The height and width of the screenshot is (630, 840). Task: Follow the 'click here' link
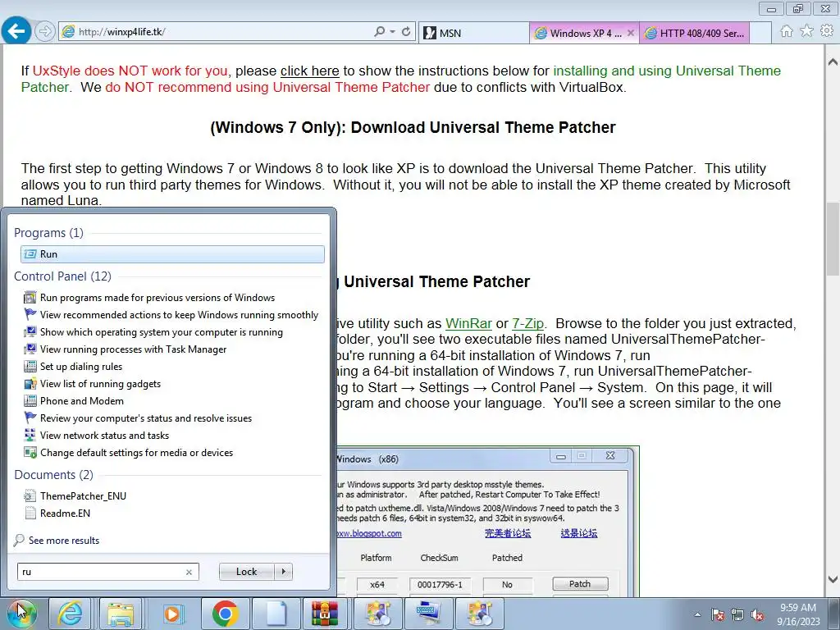pos(309,71)
